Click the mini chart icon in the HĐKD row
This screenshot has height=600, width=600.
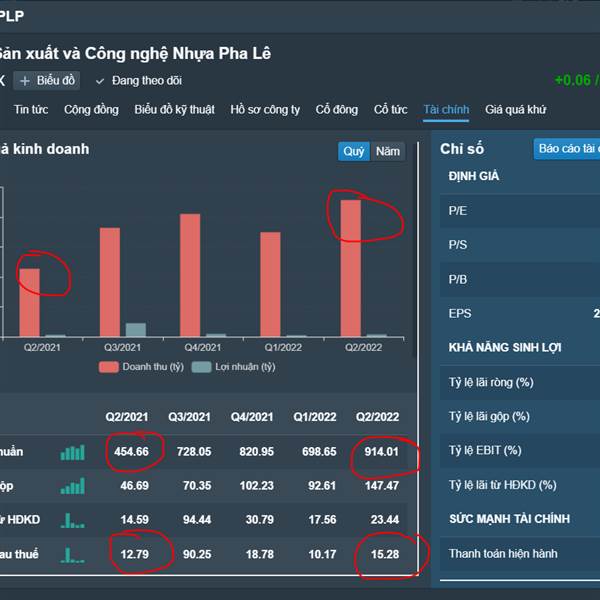72,520
